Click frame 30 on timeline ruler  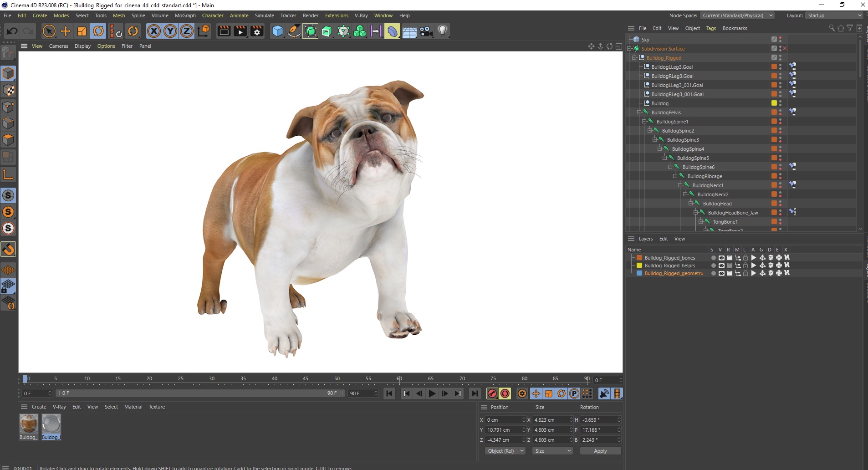click(x=212, y=379)
